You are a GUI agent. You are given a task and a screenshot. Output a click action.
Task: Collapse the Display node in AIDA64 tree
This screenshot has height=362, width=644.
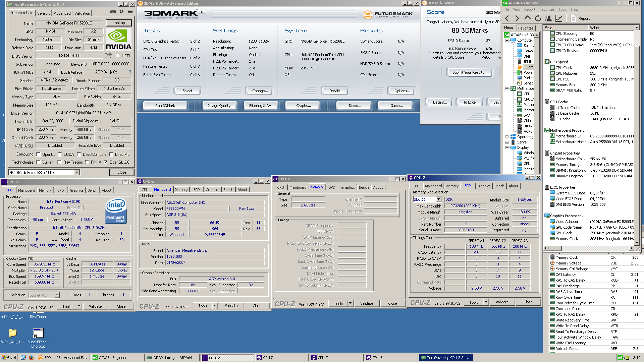[x=507, y=147]
